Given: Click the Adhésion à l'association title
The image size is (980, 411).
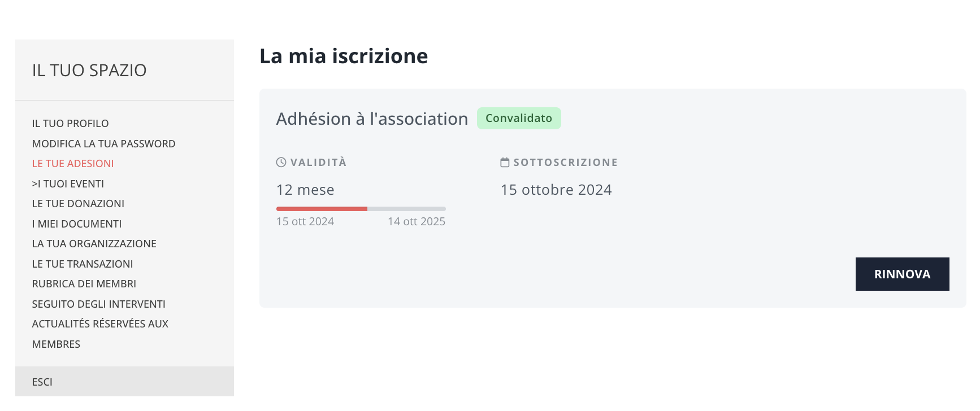Looking at the screenshot, I should [x=372, y=119].
